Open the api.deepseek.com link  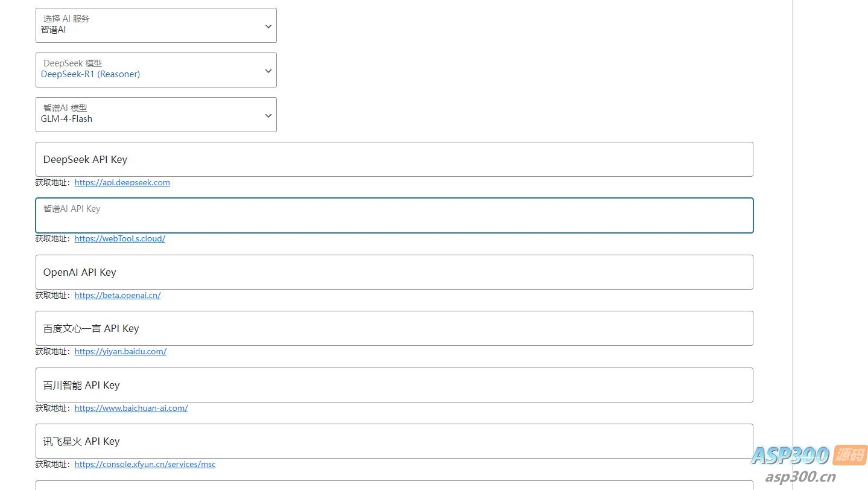122,182
